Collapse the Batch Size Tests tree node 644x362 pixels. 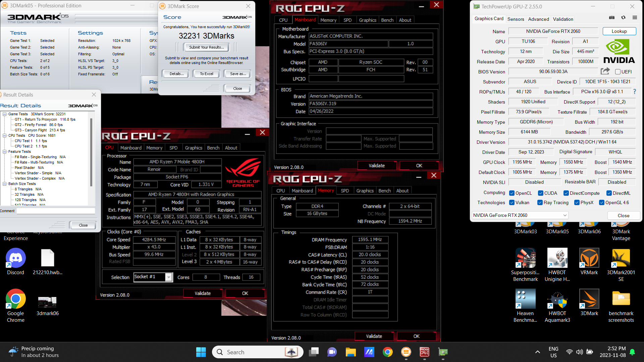5,184
